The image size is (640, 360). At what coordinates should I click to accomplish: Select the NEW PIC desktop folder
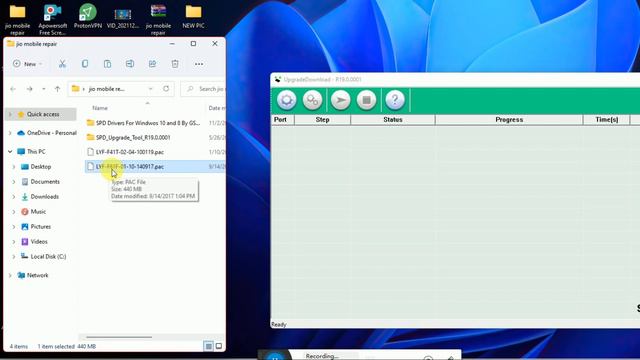coord(193,16)
